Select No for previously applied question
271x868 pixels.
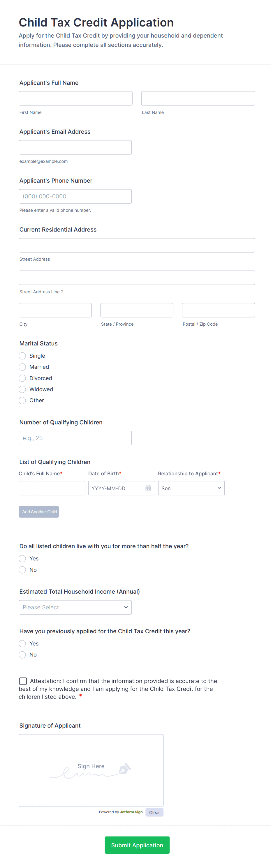(22, 655)
